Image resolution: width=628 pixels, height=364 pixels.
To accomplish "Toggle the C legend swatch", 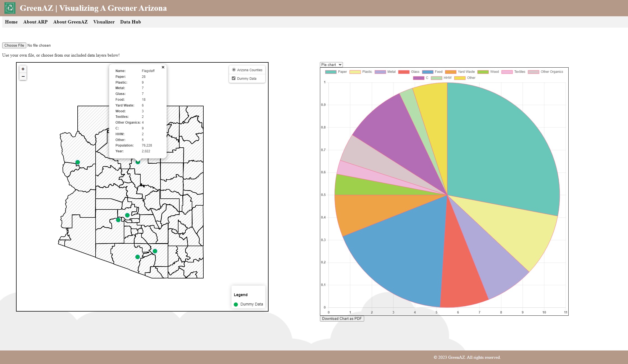I will click(419, 78).
